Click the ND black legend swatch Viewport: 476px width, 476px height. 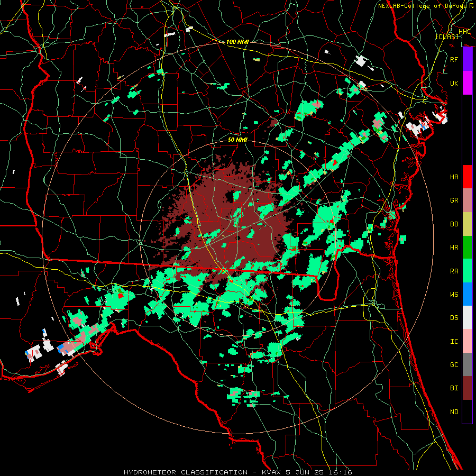[467, 411]
